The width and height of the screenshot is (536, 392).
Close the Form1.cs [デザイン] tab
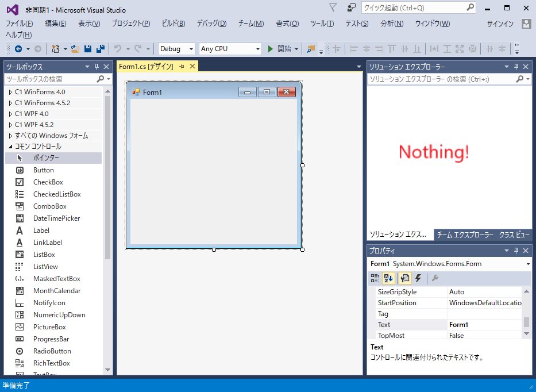[192, 66]
